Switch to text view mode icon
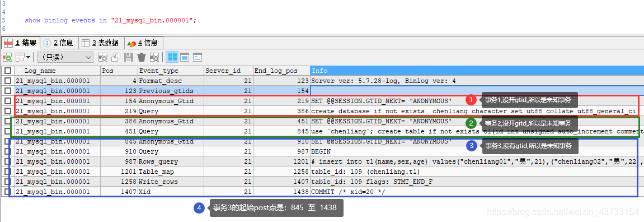This screenshot has height=222, width=644. [x=198, y=57]
